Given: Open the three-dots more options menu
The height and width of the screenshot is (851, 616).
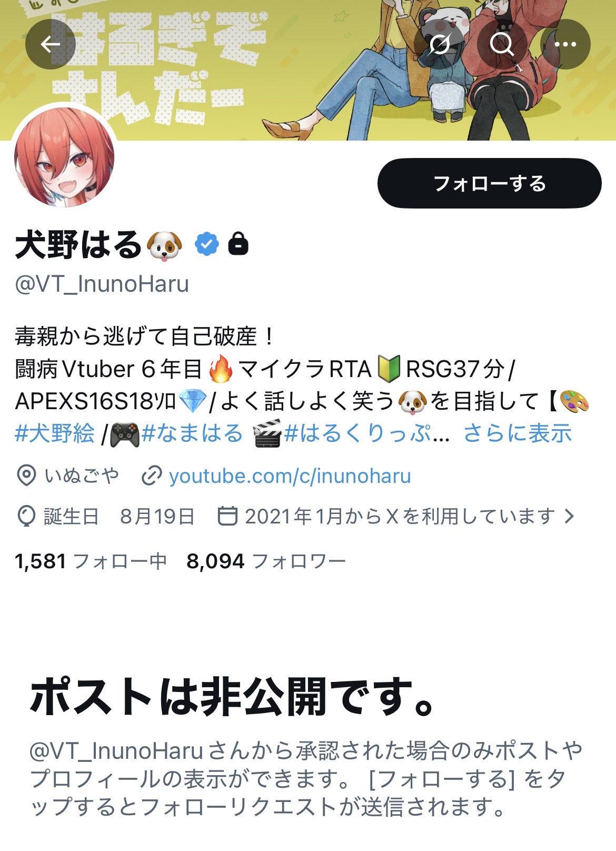Looking at the screenshot, I should (565, 44).
